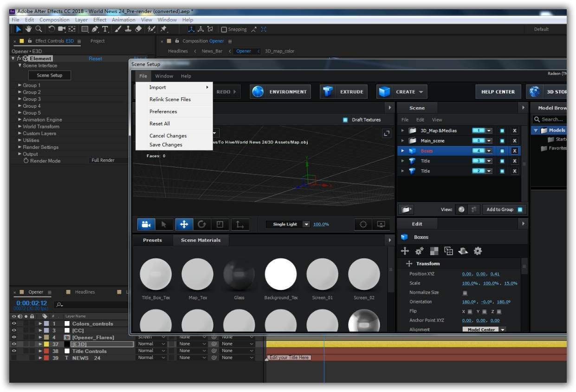Select the Type tool in toolbar
Viewport: 576px width, 392px height.
[x=105, y=29]
